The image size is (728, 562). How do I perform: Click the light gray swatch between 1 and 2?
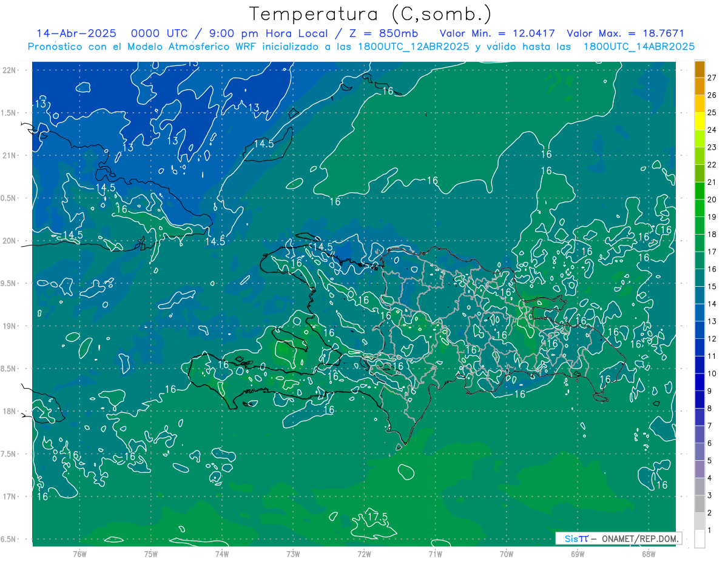(699, 521)
